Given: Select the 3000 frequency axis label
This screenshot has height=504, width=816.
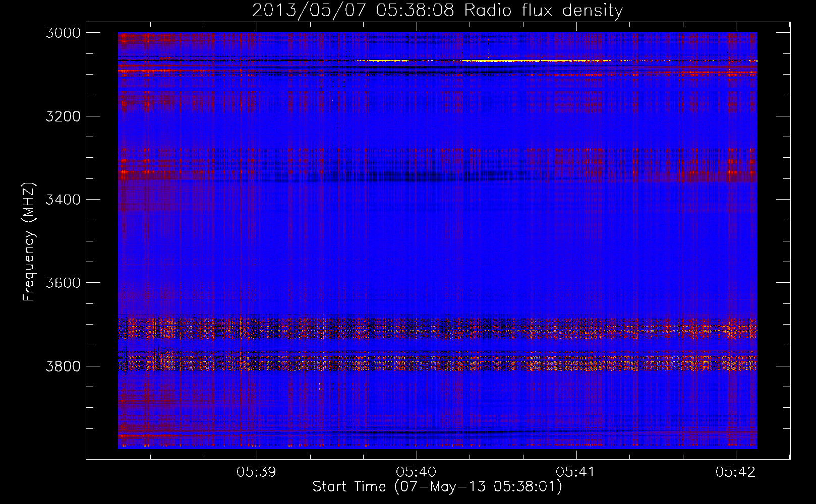Looking at the screenshot, I should click(63, 33).
